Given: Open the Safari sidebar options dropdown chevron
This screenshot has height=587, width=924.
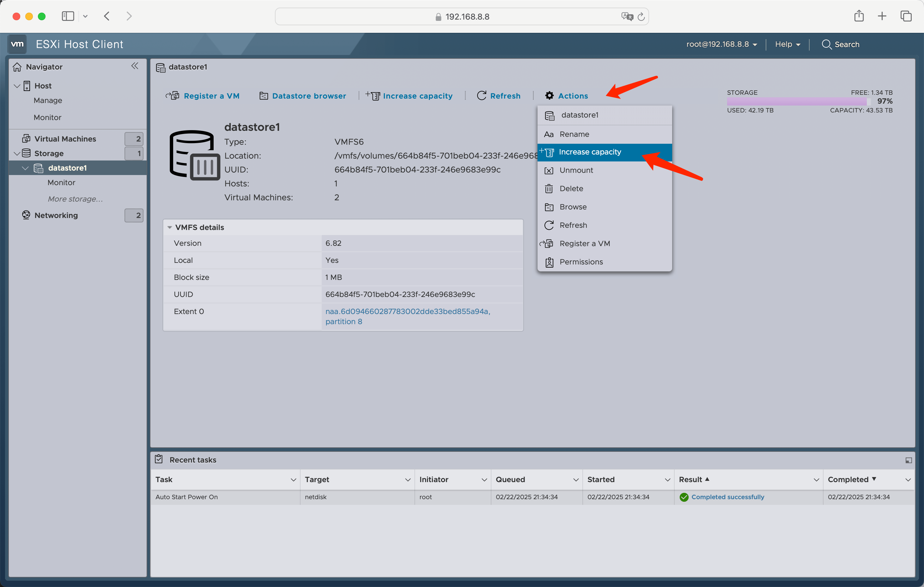Looking at the screenshot, I should (x=85, y=16).
